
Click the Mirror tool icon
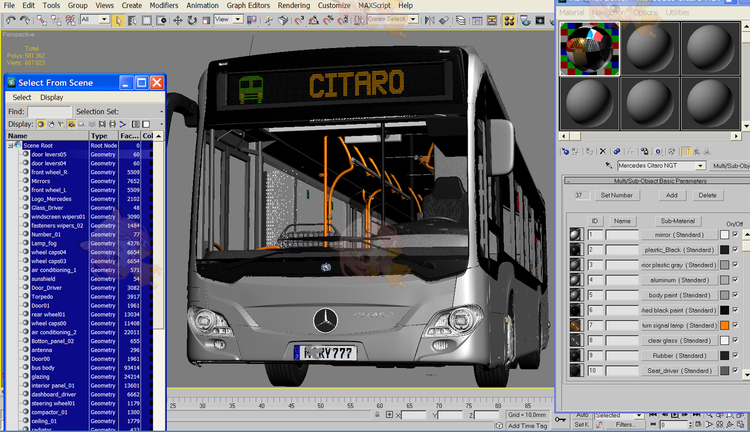click(x=430, y=21)
